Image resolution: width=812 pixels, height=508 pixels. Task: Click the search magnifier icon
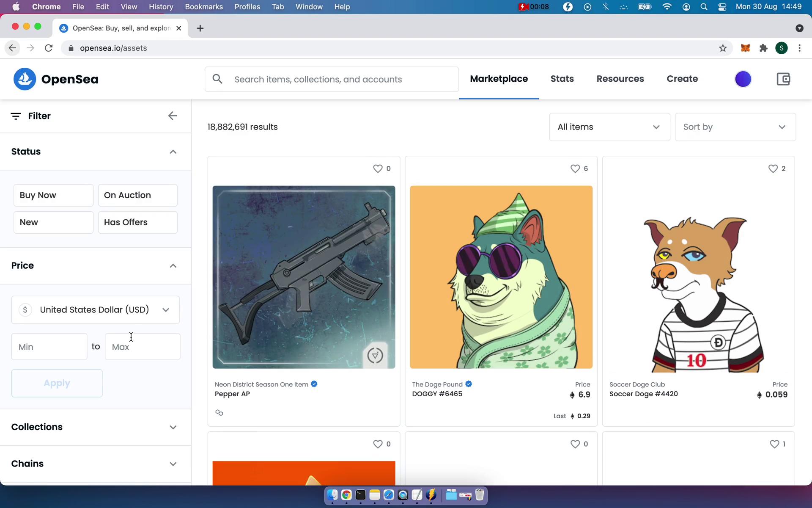[x=217, y=79]
